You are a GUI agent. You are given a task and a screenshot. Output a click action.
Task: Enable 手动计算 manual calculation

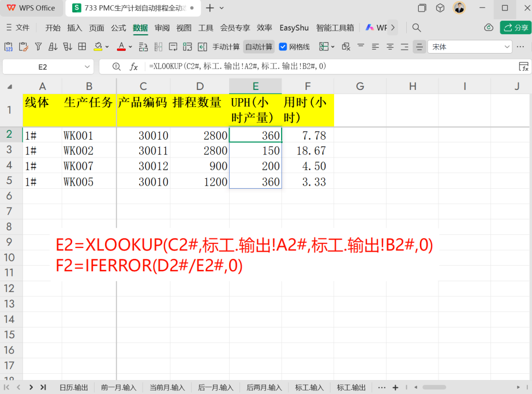tap(226, 47)
